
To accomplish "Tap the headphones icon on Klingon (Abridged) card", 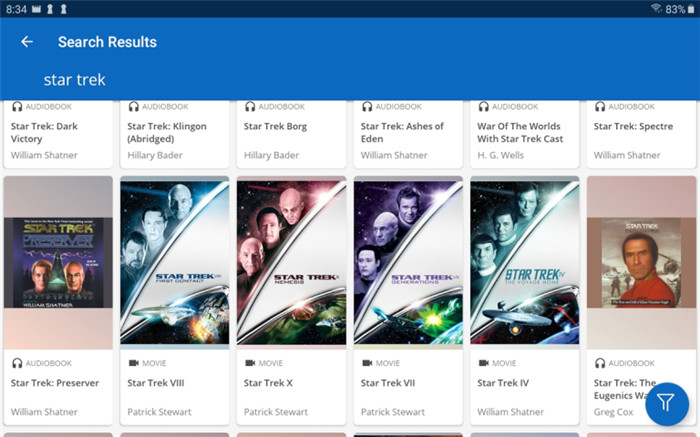I will click(133, 107).
